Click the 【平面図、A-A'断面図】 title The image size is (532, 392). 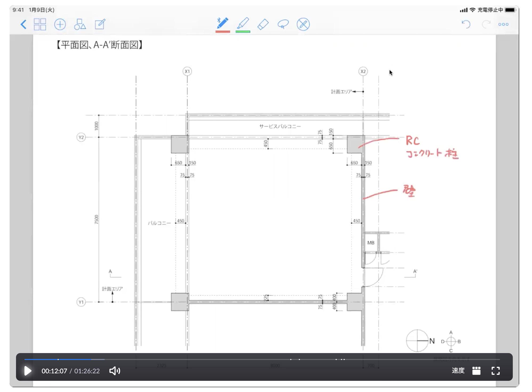click(99, 45)
